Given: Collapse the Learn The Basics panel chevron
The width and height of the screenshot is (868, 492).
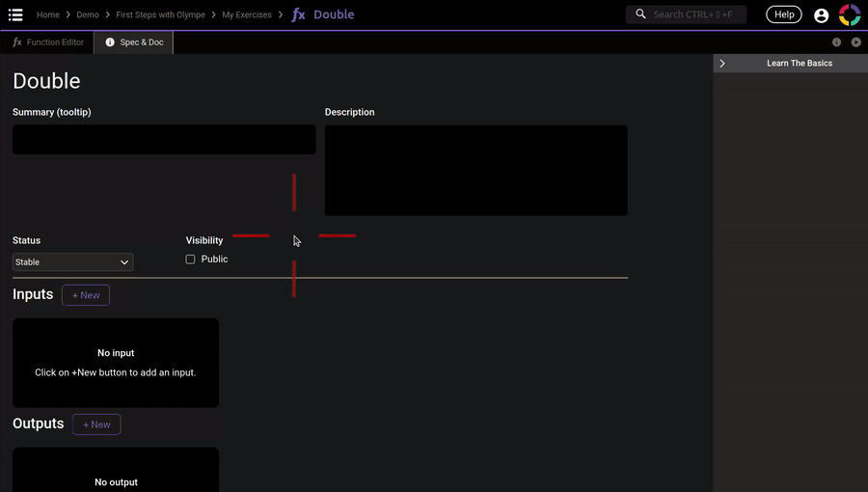Looking at the screenshot, I should (722, 64).
